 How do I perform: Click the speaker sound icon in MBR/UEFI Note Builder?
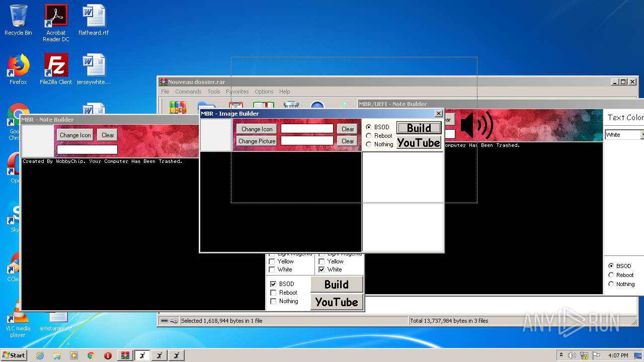point(476,125)
